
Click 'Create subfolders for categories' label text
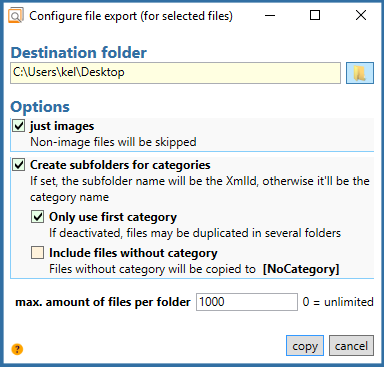click(120, 165)
